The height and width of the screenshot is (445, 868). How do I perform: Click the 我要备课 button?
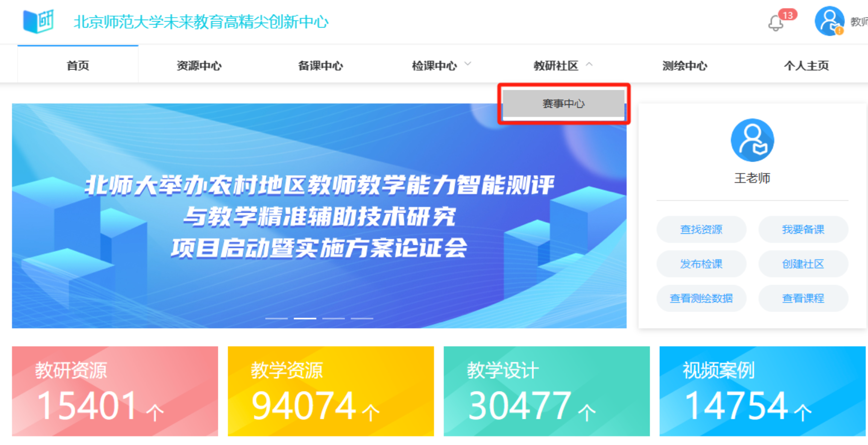(x=803, y=229)
